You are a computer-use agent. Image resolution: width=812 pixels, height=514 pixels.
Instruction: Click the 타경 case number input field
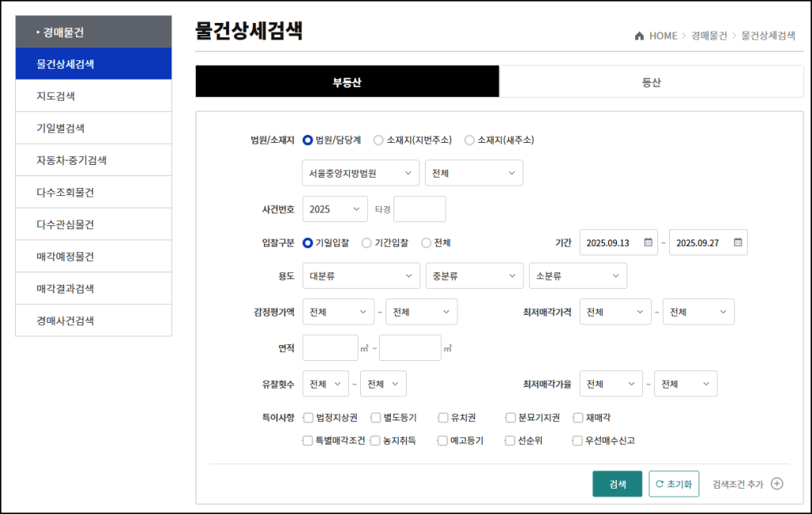tap(419, 209)
